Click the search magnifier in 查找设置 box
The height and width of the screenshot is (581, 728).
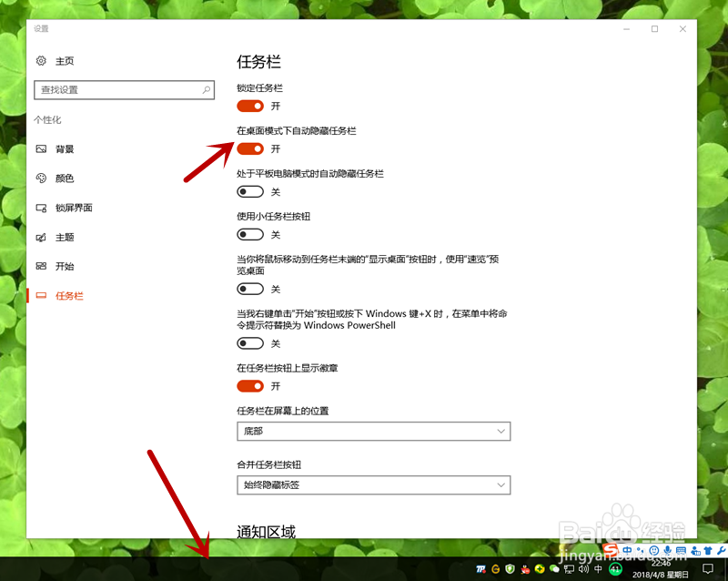pyautogui.click(x=207, y=91)
